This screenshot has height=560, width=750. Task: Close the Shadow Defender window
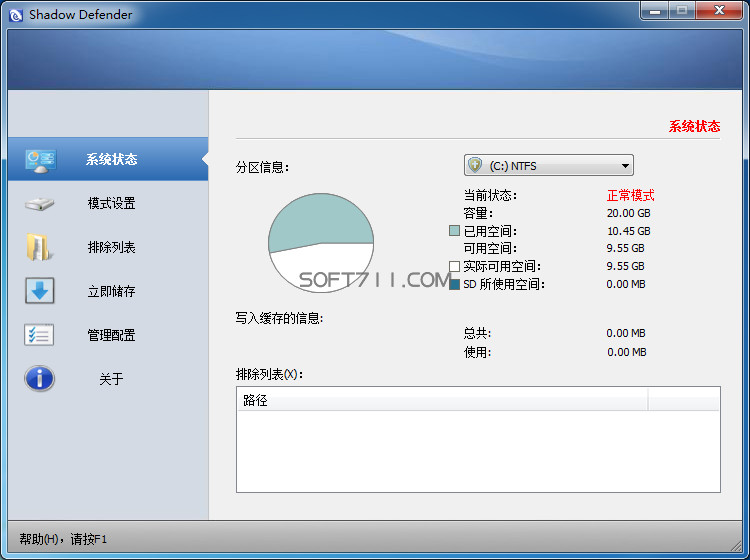(x=719, y=11)
